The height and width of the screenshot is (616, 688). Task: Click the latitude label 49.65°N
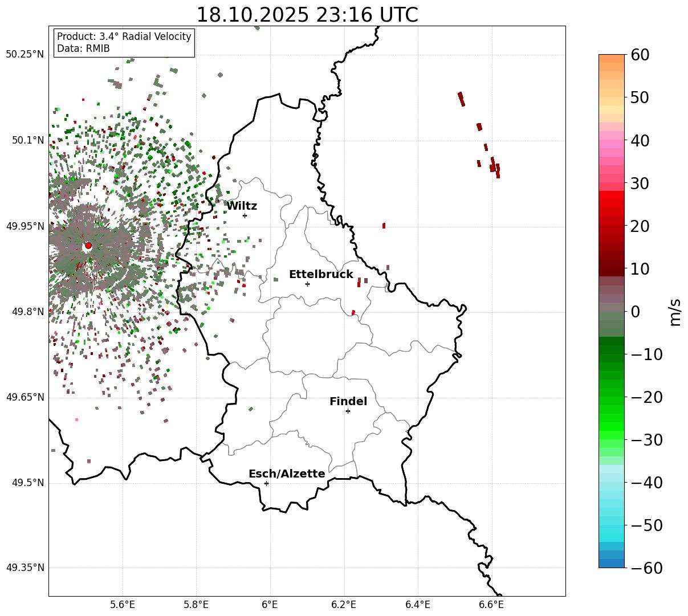[x=25, y=397]
